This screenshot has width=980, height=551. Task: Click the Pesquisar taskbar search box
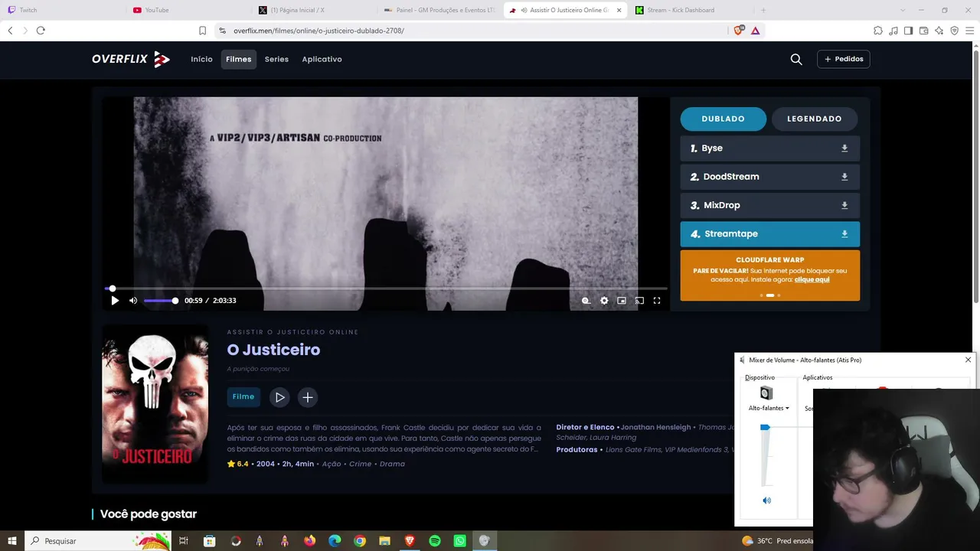pyautogui.click(x=99, y=541)
